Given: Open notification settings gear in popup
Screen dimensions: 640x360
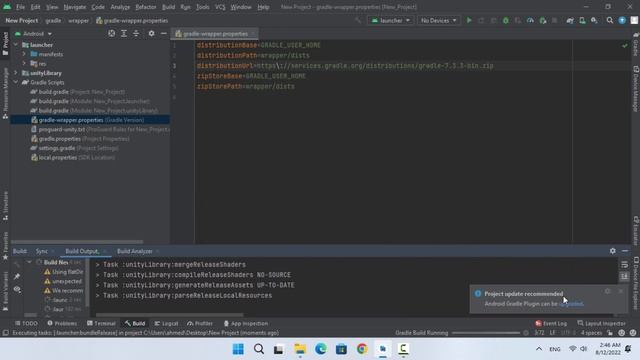Looking at the screenshot, I should (x=607, y=291).
